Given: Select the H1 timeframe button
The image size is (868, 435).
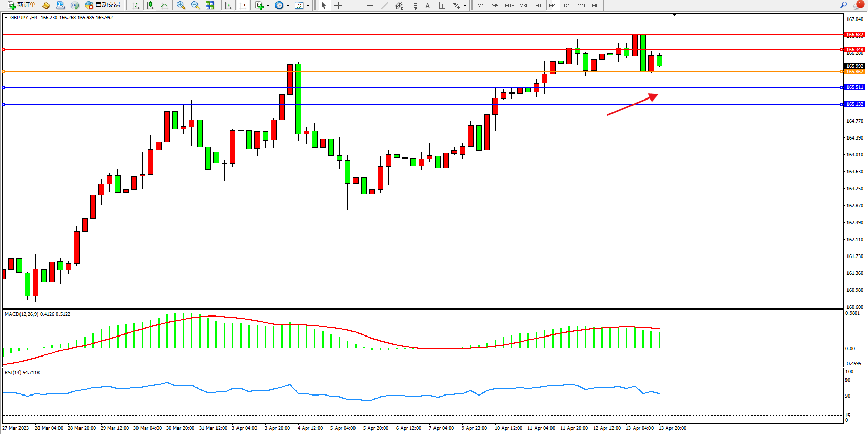Looking at the screenshot, I should click(x=538, y=5).
